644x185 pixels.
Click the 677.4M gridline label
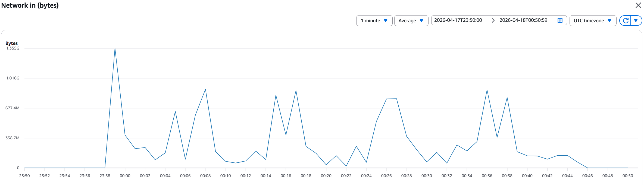tap(12, 108)
